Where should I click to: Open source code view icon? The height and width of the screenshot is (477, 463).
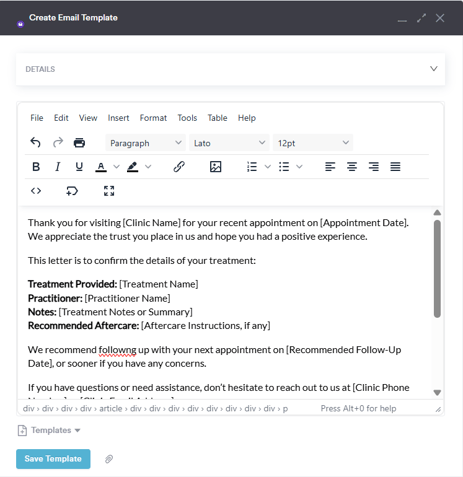point(36,191)
